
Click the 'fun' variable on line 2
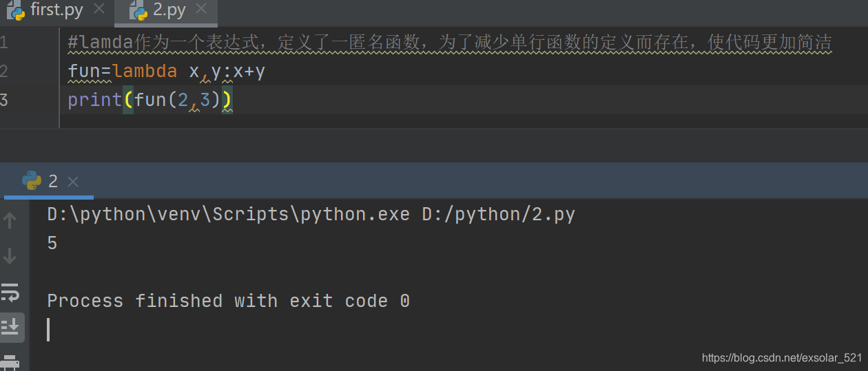[x=84, y=71]
